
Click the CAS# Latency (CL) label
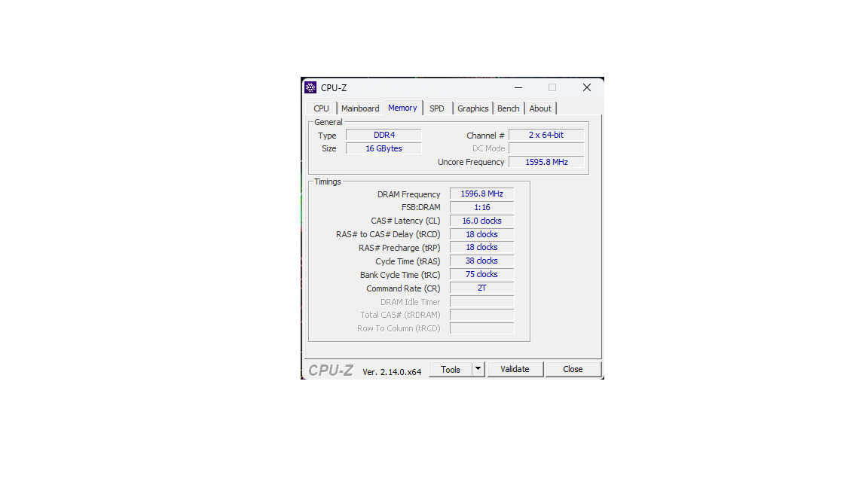pyautogui.click(x=406, y=221)
